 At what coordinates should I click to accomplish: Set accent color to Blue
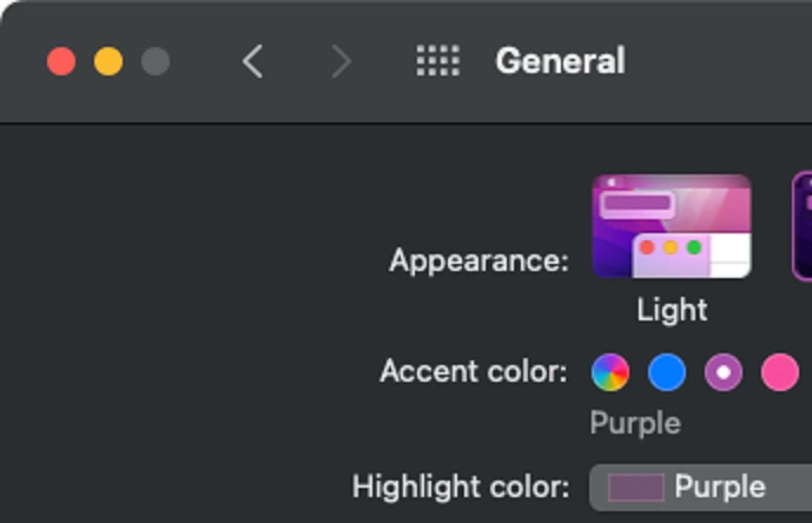coord(666,372)
